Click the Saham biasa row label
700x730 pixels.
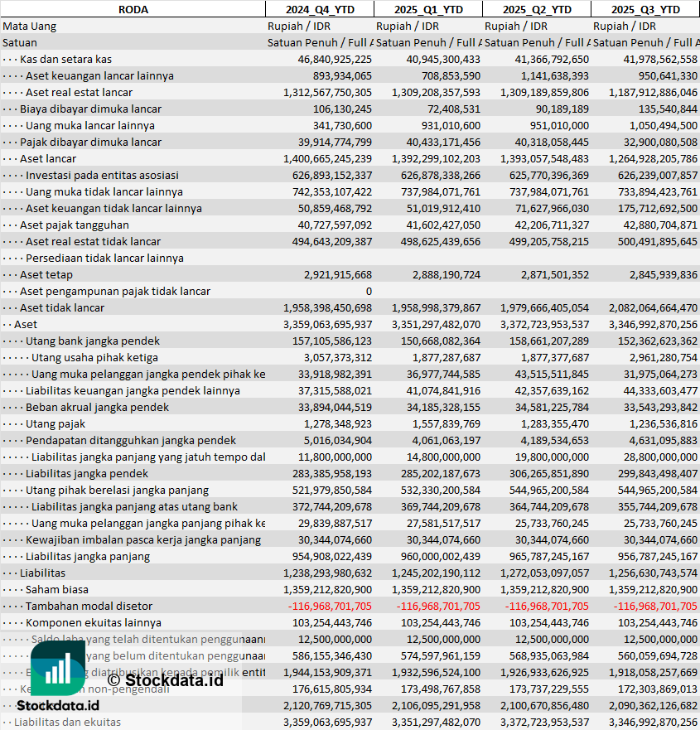click(55, 589)
